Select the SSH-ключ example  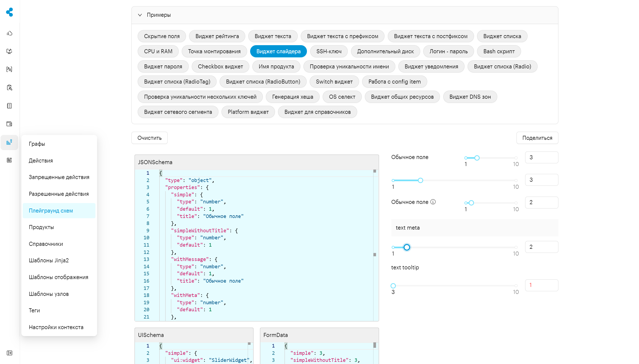[329, 51]
